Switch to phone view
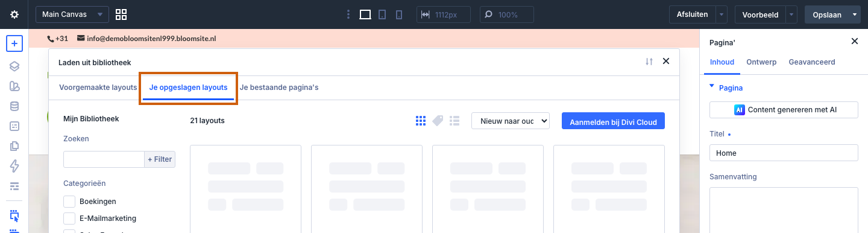 (x=398, y=14)
